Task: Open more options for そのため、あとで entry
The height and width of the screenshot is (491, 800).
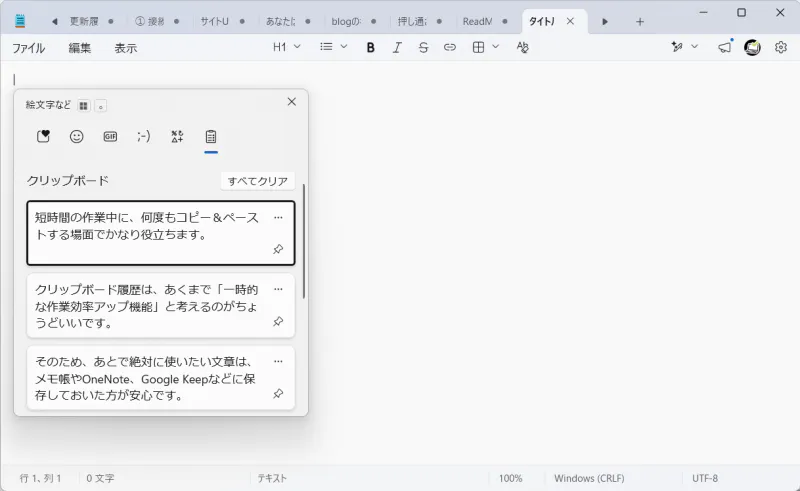Action: (x=278, y=361)
